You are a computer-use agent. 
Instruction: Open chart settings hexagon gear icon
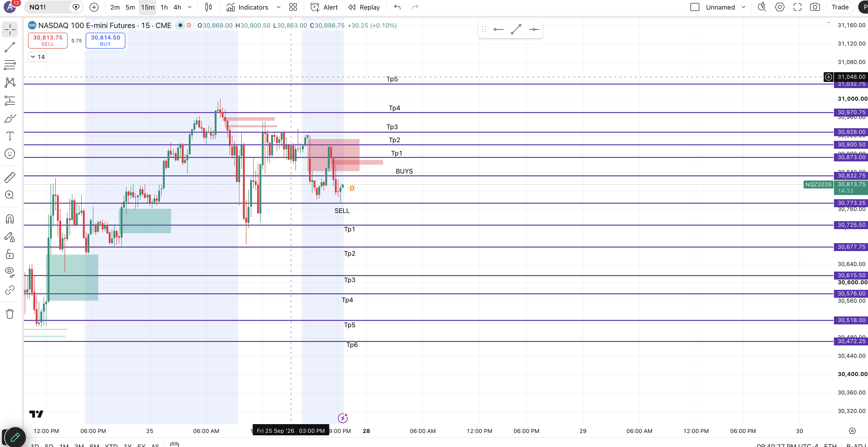[780, 7]
